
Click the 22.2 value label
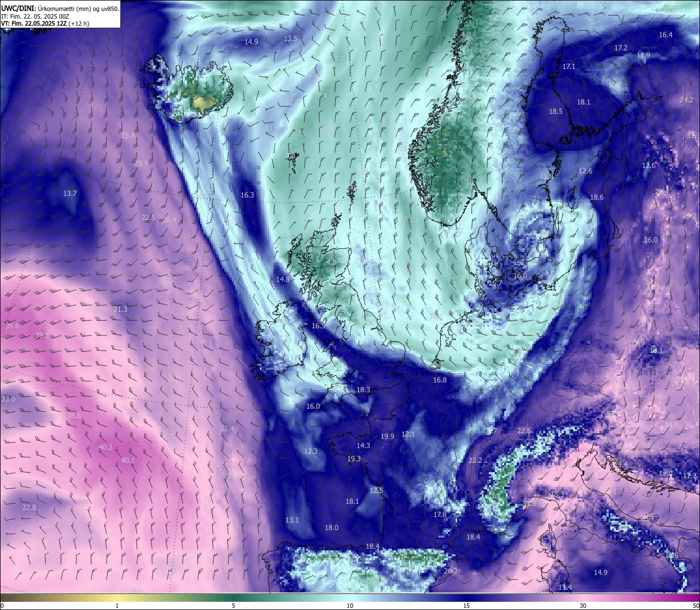click(x=475, y=461)
